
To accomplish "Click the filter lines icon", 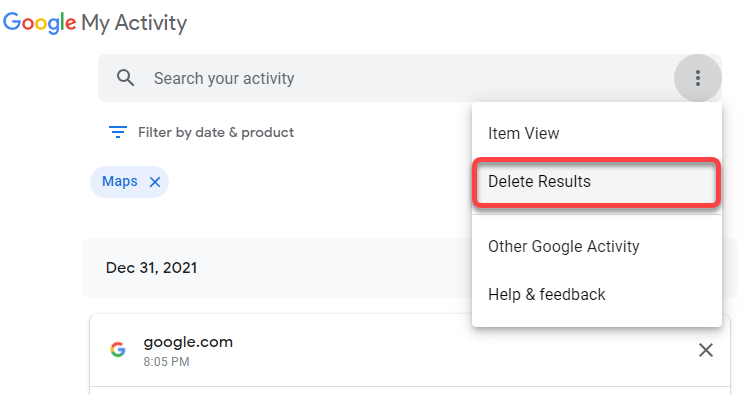I will point(118,132).
